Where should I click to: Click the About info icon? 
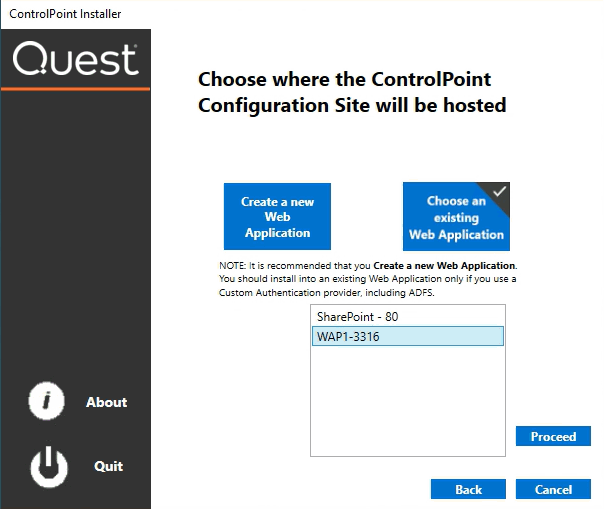46,402
